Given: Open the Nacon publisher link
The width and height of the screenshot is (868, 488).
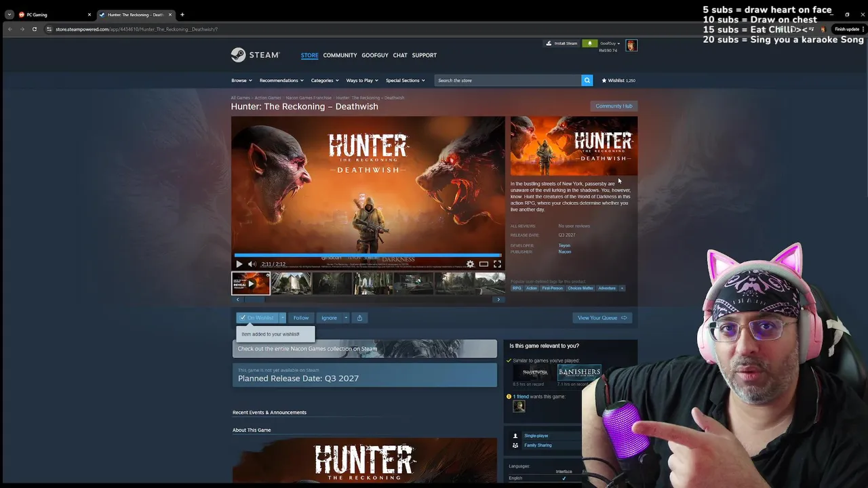Looking at the screenshot, I should point(565,251).
